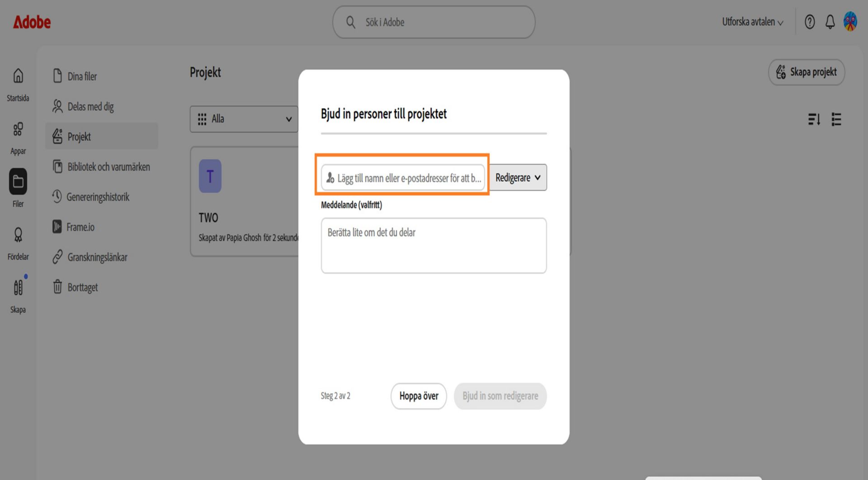Open the Utforska avtalen dropdown

752,22
